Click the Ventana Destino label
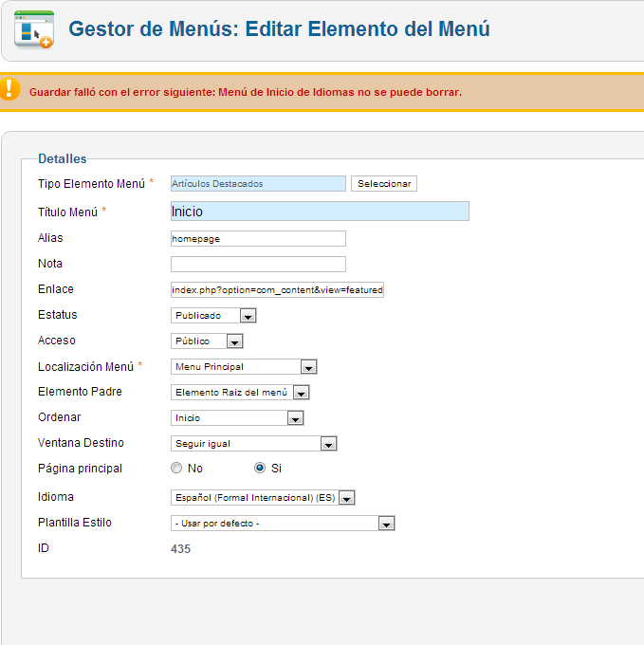 81,443
